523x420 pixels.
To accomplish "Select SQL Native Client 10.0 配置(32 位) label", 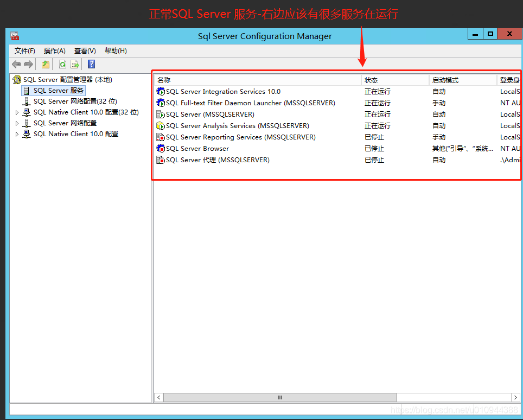I will [x=86, y=112].
